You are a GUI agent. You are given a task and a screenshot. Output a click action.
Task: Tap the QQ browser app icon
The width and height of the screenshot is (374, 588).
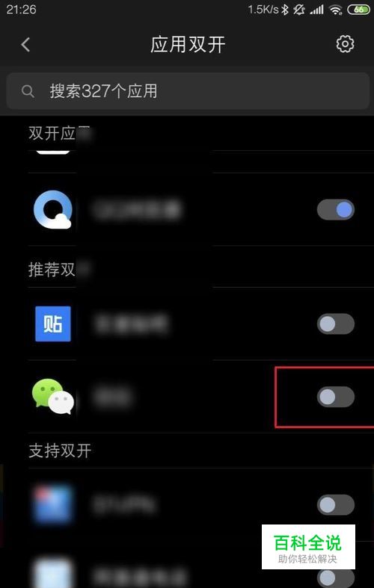tap(52, 209)
